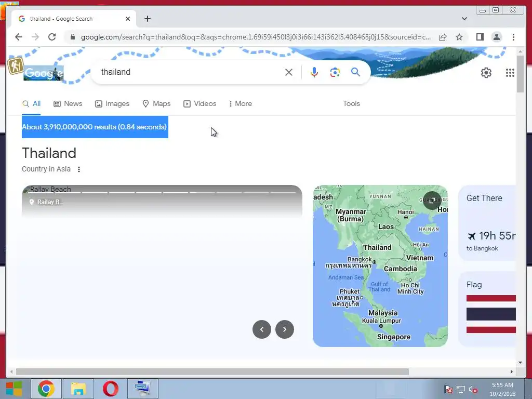Open the Flag card

[487, 309]
